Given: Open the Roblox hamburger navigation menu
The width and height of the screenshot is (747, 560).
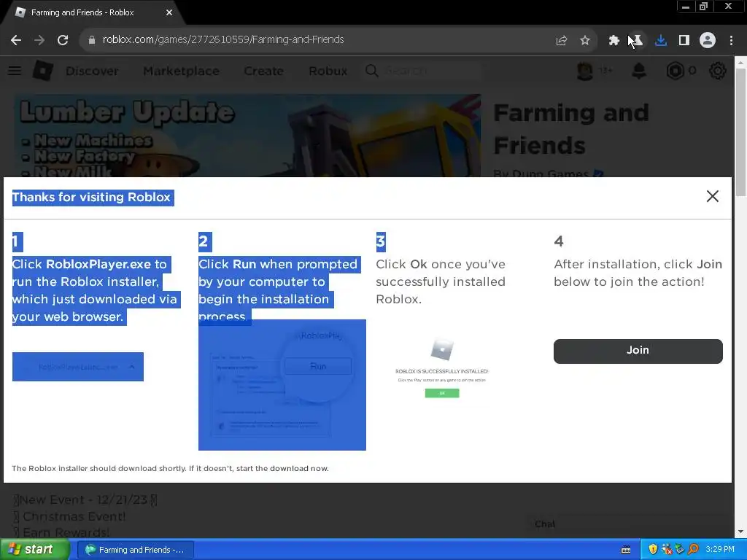Looking at the screenshot, I should click(x=15, y=71).
